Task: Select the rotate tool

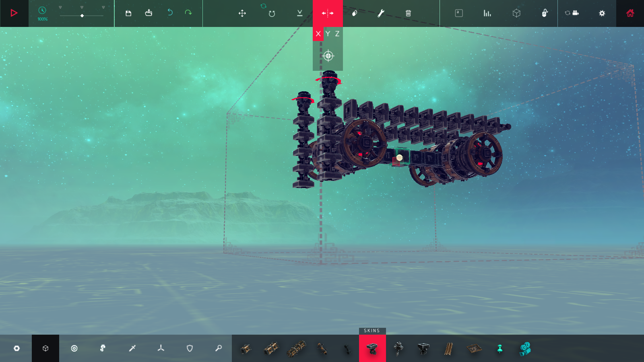Action: [272, 14]
